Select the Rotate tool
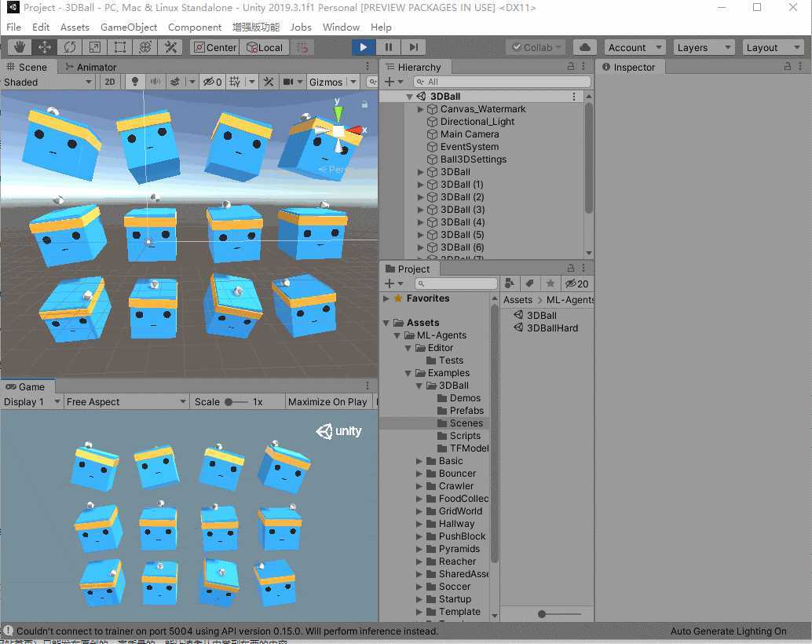Image resolution: width=812 pixels, height=644 pixels. 69,47
